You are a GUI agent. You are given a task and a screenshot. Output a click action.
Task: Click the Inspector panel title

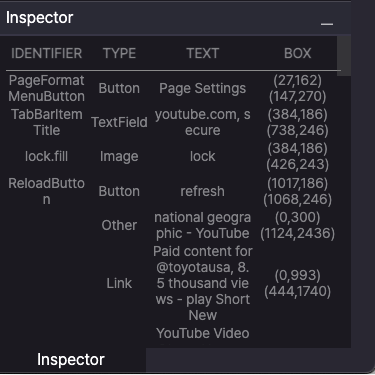[x=40, y=18]
